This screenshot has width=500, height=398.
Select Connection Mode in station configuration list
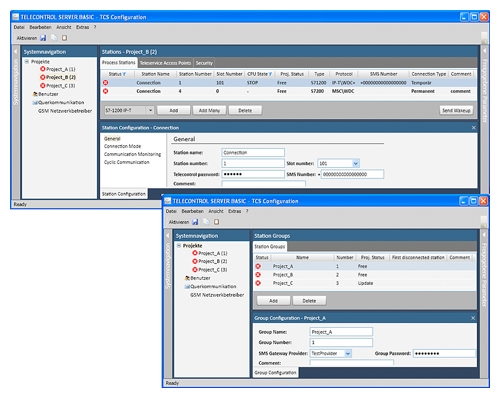pyautogui.click(x=122, y=146)
